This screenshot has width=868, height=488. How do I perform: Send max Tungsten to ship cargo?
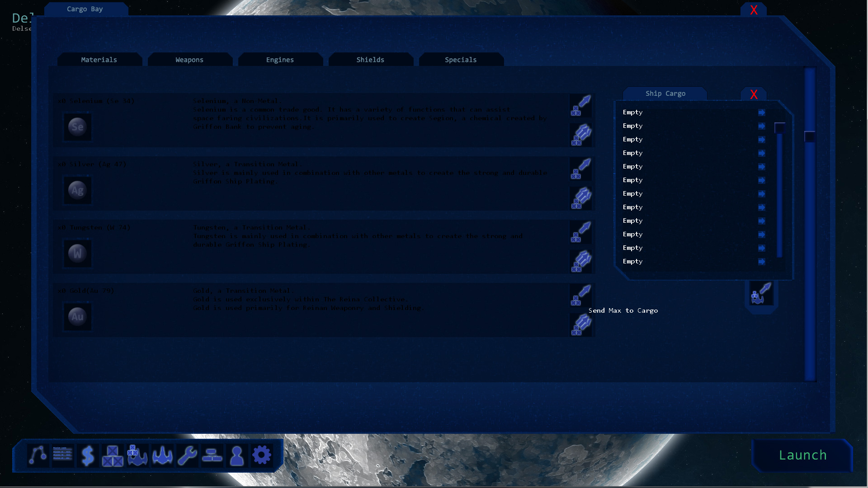(581, 261)
